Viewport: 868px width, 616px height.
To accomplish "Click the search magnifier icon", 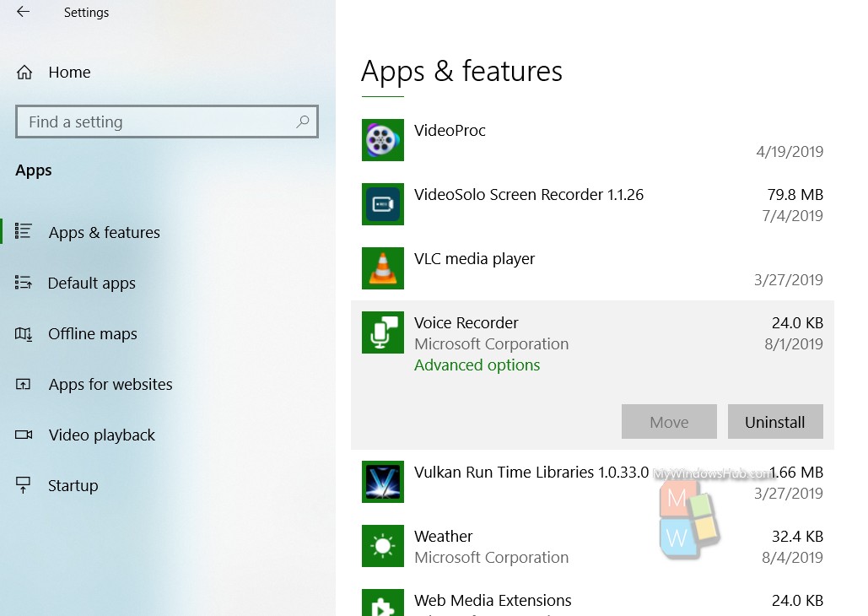I will (302, 122).
